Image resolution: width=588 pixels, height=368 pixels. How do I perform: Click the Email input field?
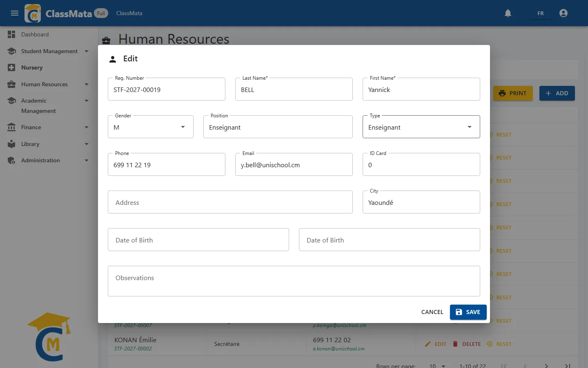[x=294, y=164]
